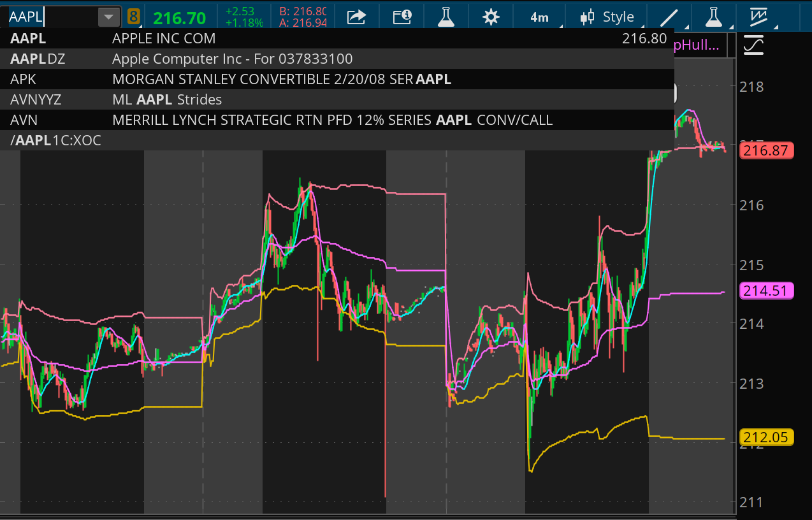Click the magenta 214.51 price bubble
812x520 pixels.
766,291
